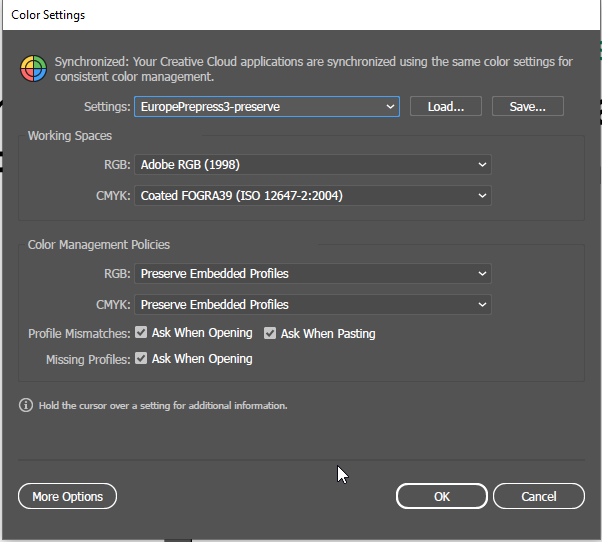Click the synchronized color wheel icon
The height and width of the screenshot is (542, 602).
point(34,69)
